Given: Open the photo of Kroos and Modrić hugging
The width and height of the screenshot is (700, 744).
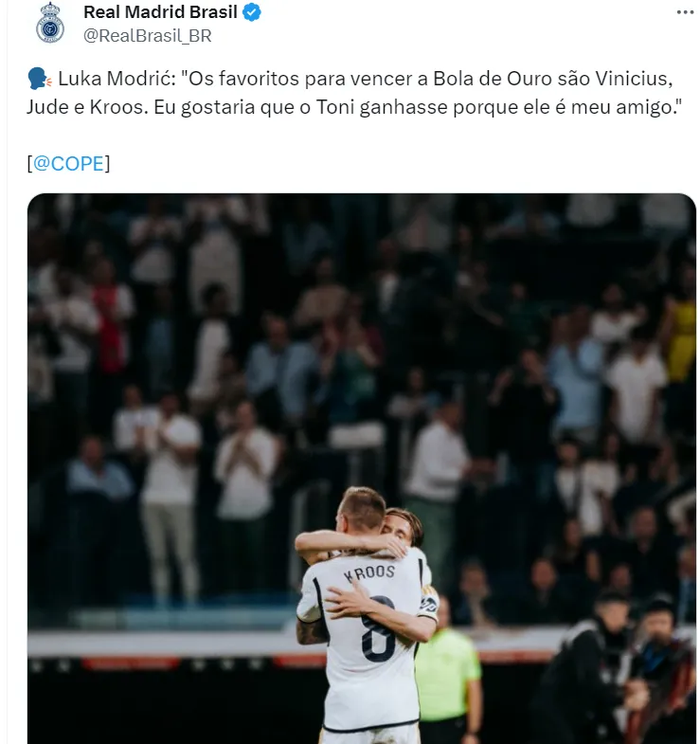Looking at the screenshot, I should pos(362,468).
